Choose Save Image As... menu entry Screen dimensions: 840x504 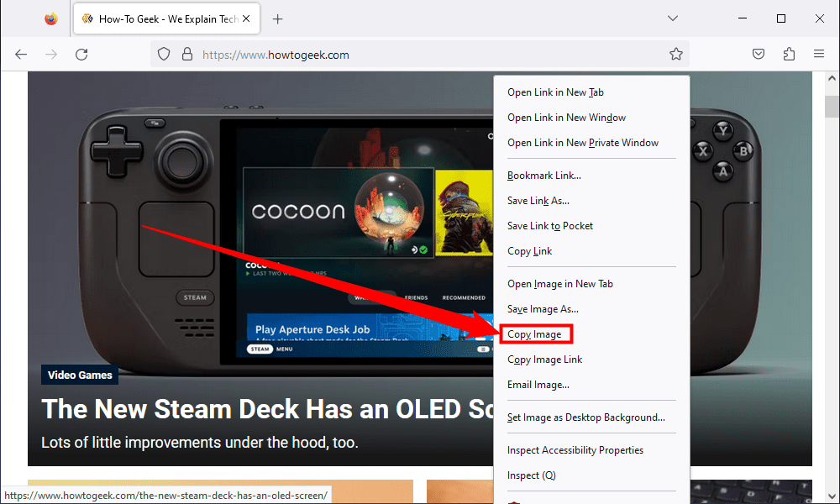[543, 309]
